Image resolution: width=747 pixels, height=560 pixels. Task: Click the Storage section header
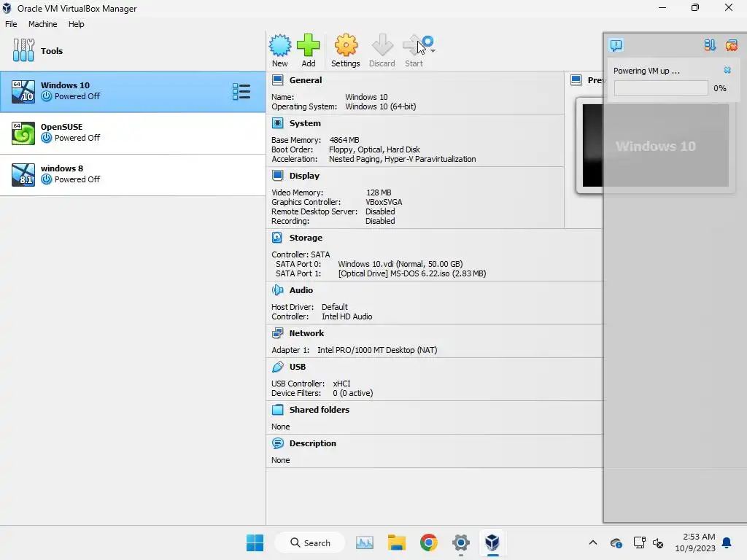coord(306,238)
